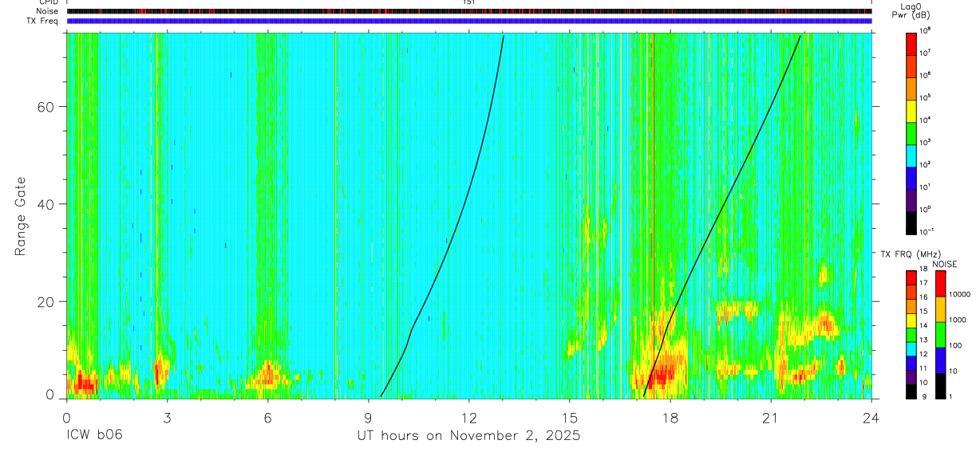980x452 pixels.
Task: Click the red top segment of the NOISE colorbar
Action: click(940, 283)
